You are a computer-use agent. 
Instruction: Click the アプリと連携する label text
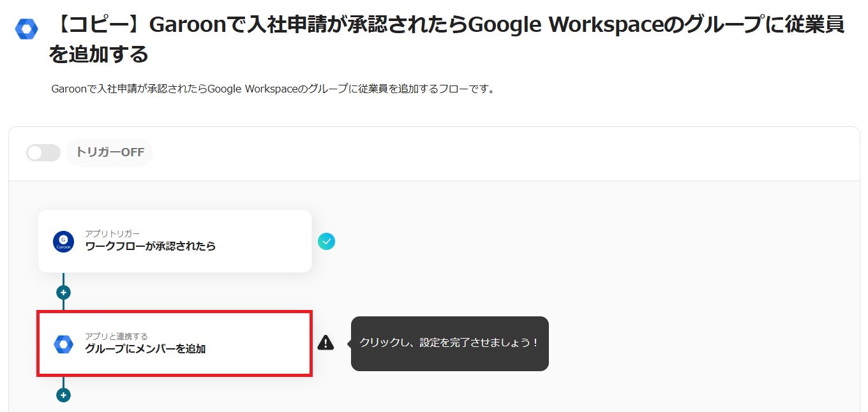pos(117,337)
